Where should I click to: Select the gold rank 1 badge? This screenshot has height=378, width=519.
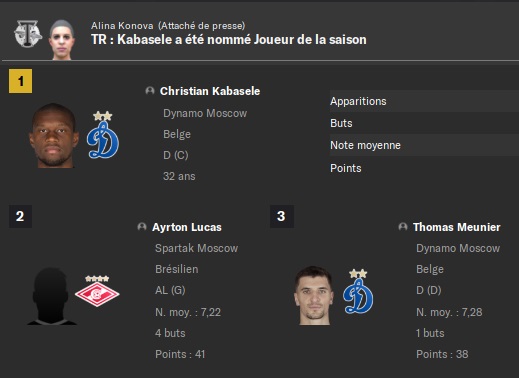click(20, 81)
